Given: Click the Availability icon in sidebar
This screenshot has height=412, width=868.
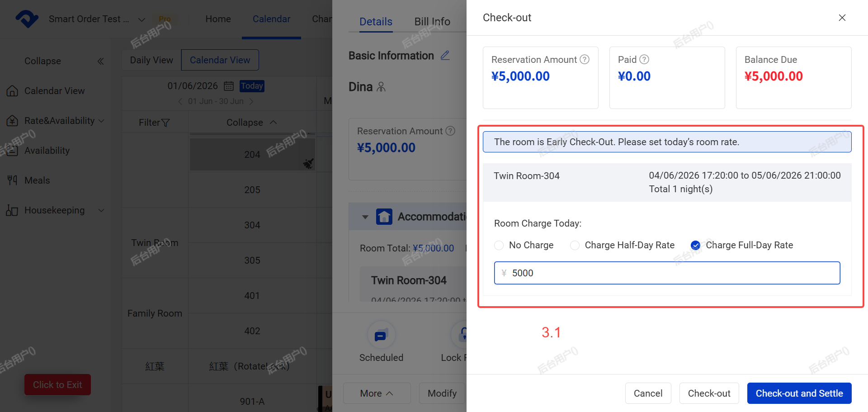Looking at the screenshot, I should point(12,151).
